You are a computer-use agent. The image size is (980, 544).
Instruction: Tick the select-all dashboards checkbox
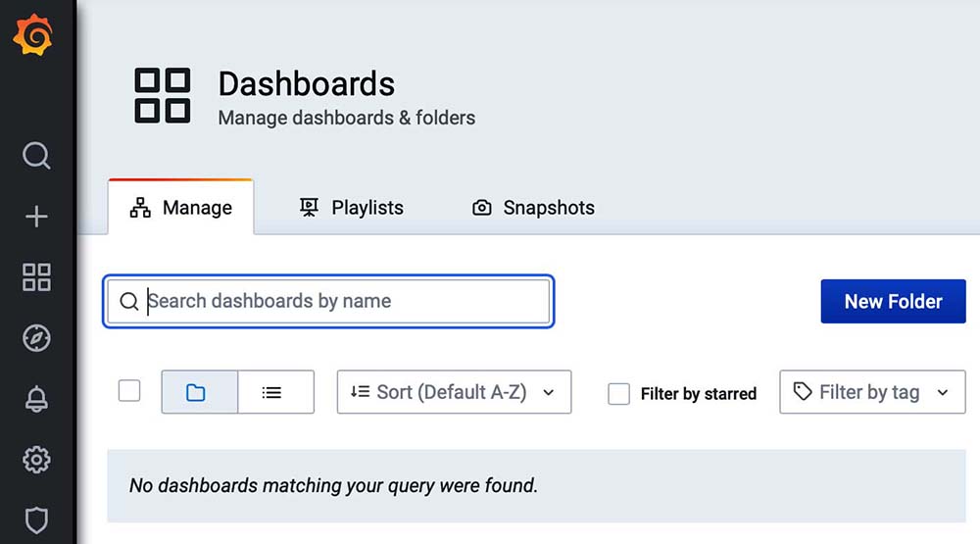coord(129,391)
